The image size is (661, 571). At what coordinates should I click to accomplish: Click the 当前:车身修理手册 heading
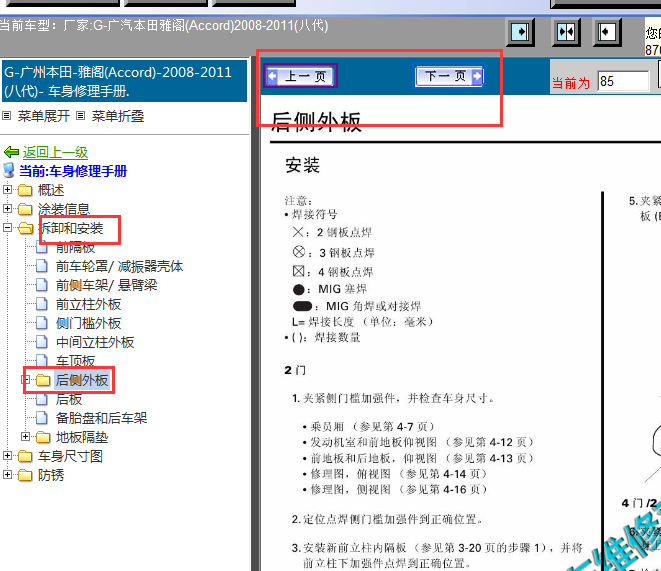coord(73,171)
